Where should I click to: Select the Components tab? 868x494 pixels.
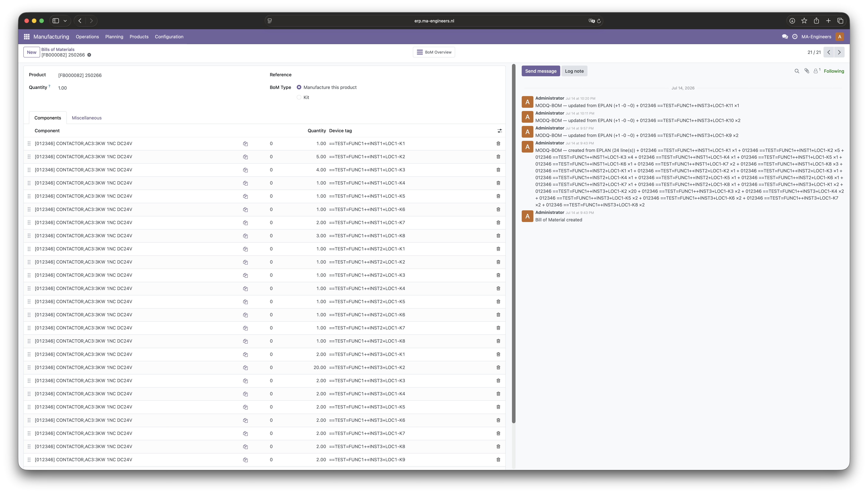tap(48, 118)
